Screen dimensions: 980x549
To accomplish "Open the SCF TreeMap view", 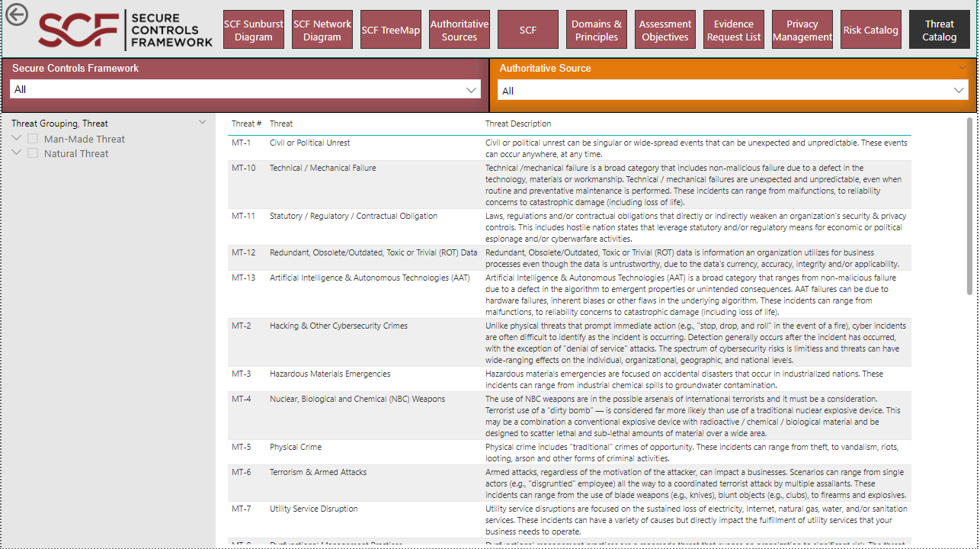I will click(390, 29).
